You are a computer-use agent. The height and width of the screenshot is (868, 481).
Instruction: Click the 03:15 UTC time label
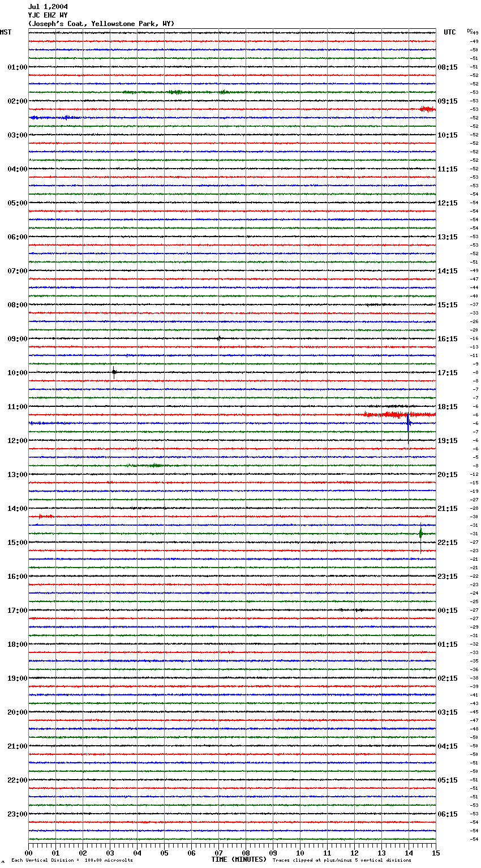tap(448, 712)
